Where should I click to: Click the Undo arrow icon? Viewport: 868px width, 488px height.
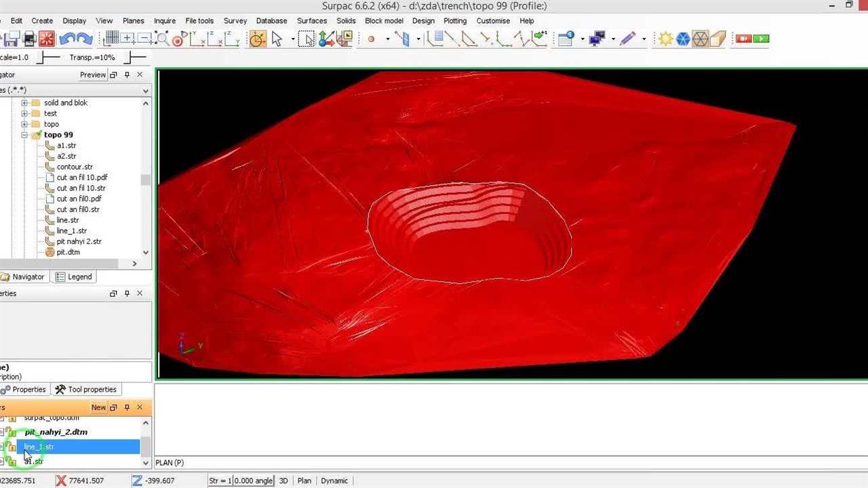tap(66, 39)
